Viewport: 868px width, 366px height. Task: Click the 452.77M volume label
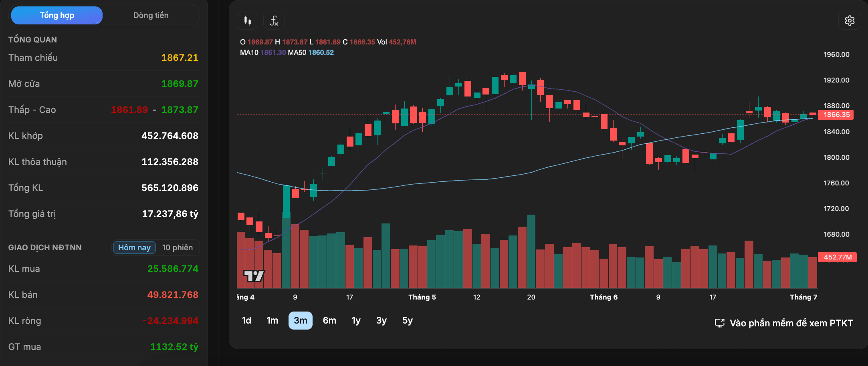(837, 257)
